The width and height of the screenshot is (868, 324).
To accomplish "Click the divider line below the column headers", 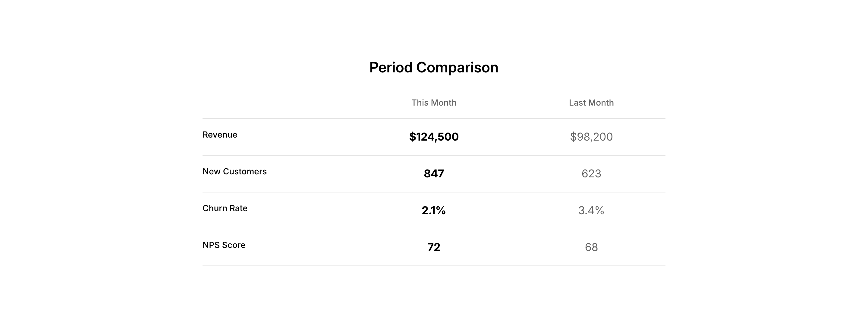I will (x=434, y=118).
